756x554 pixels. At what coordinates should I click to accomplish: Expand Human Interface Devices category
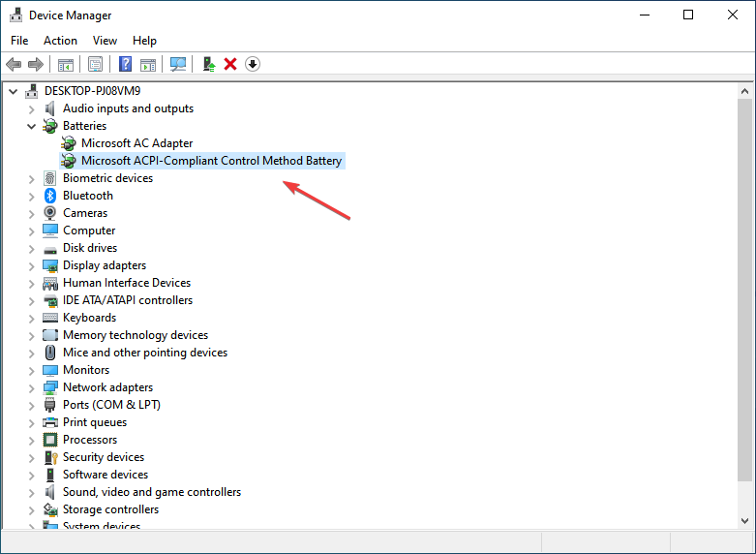click(31, 283)
